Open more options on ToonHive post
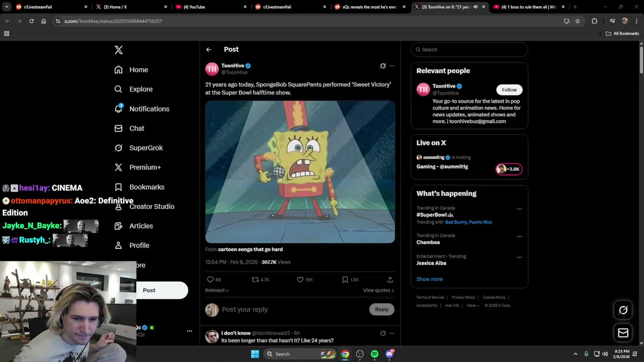 tap(392, 66)
